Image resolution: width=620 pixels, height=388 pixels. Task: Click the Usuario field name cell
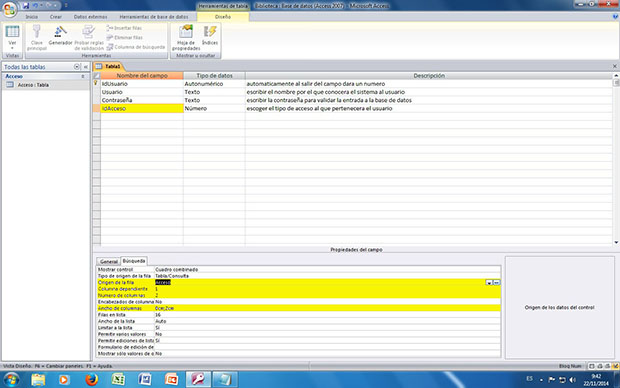[x=142, y=92]
